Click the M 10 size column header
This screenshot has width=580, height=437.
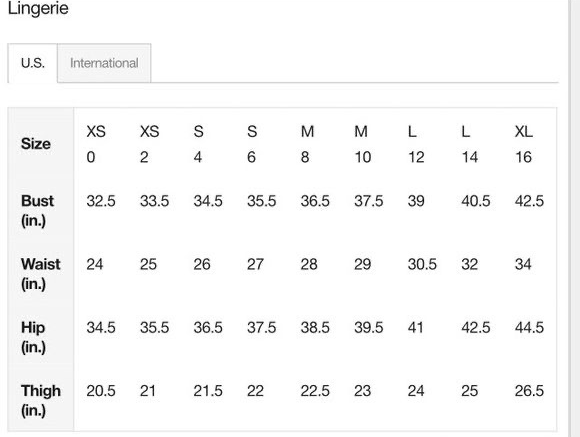tap(362, 144)
